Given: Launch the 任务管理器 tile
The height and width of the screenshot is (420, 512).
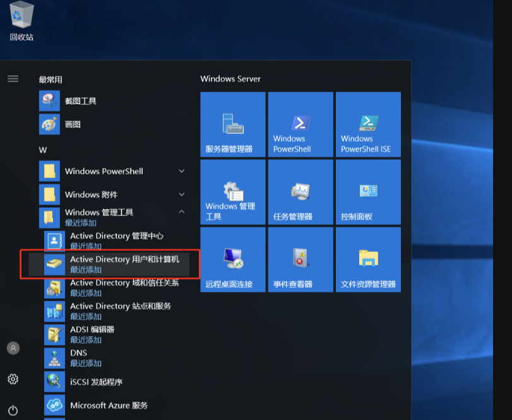Looking at the screenshot, I should (x=301, y=192).
